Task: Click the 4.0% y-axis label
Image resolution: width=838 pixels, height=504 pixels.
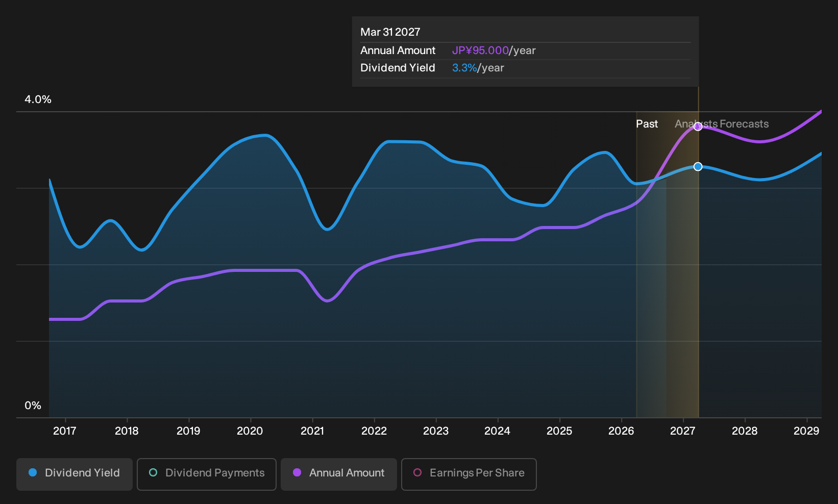Action: tap(38, 99)
